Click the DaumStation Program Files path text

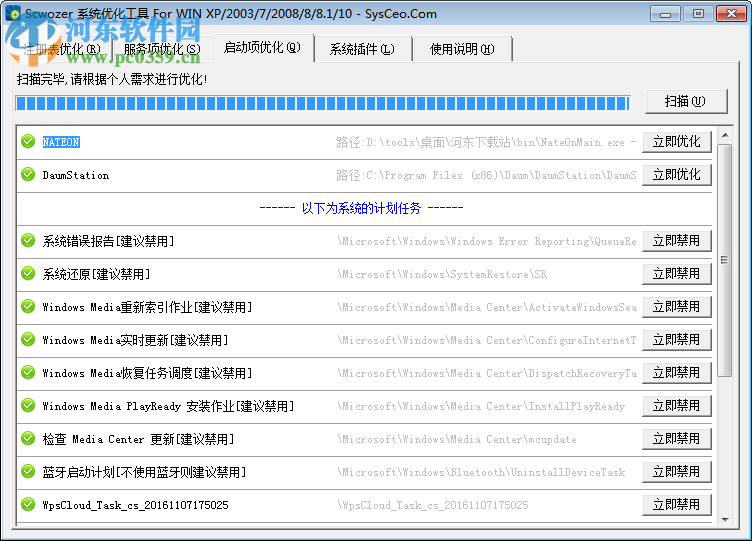486,175
